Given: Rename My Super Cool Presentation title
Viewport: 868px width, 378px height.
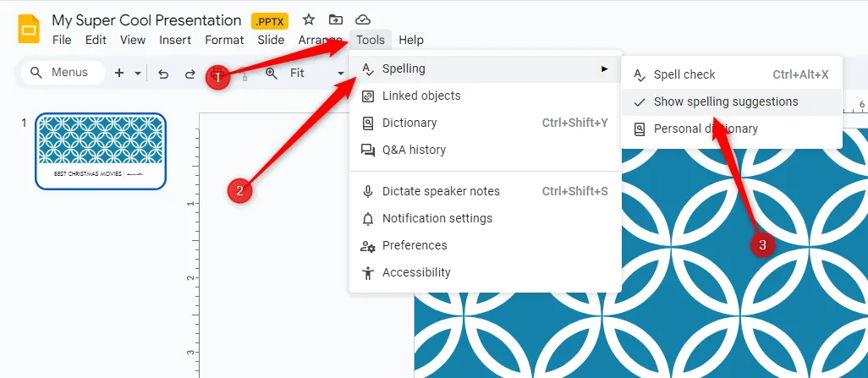Looking at the screenshot, I should coord(146,20).
